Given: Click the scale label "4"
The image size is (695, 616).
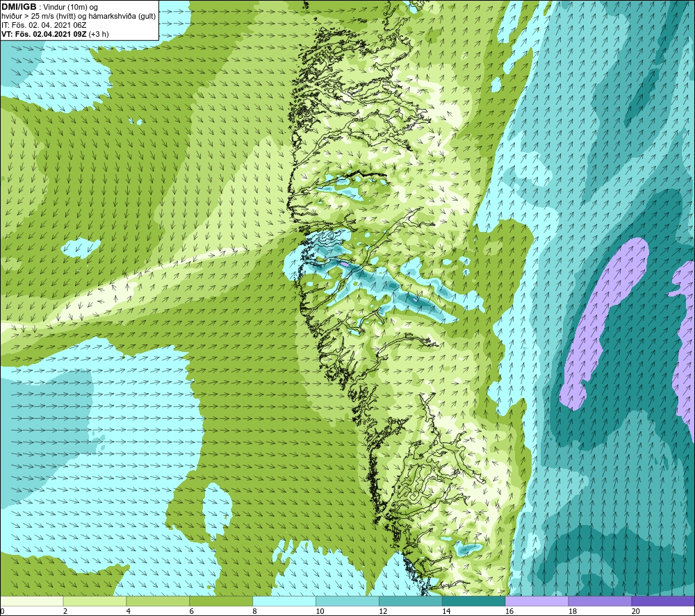Looking at the screenshot, I should point(128,612).
